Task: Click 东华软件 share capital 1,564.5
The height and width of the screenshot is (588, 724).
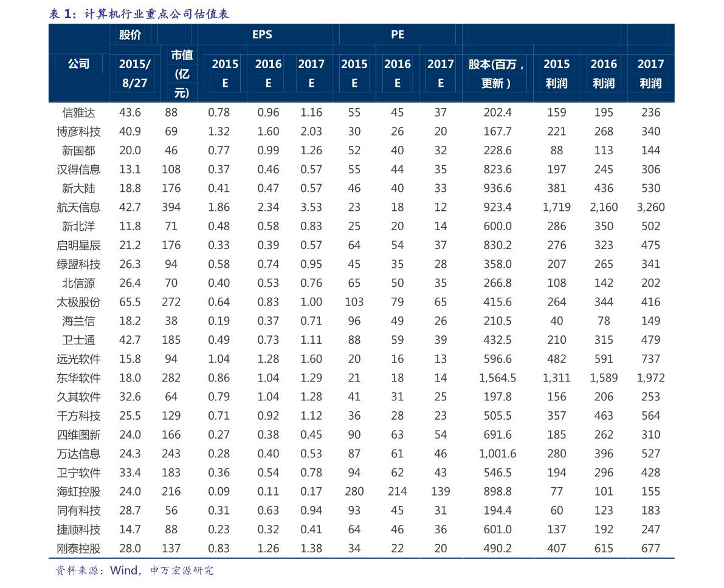Action: 497,378
